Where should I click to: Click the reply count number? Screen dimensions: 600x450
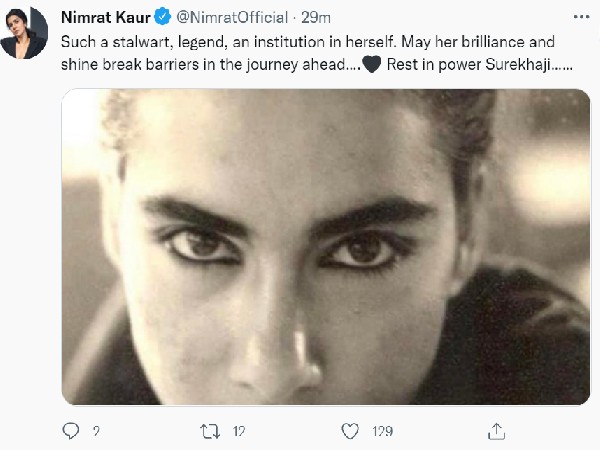coord(96,432)
